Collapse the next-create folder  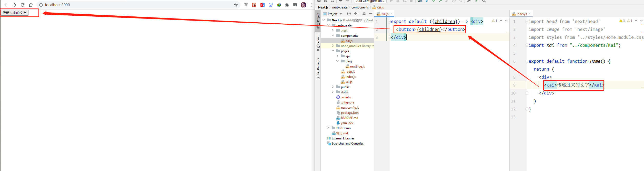[x=328, y=25]
